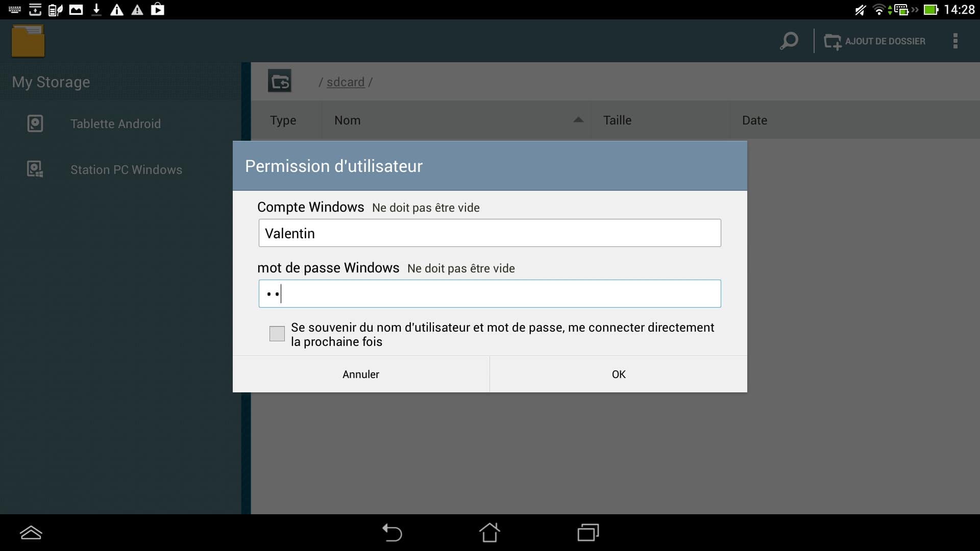The image size is (980, 551).
Task: Select the Station PC Windows icon
Action: point(35,169)
